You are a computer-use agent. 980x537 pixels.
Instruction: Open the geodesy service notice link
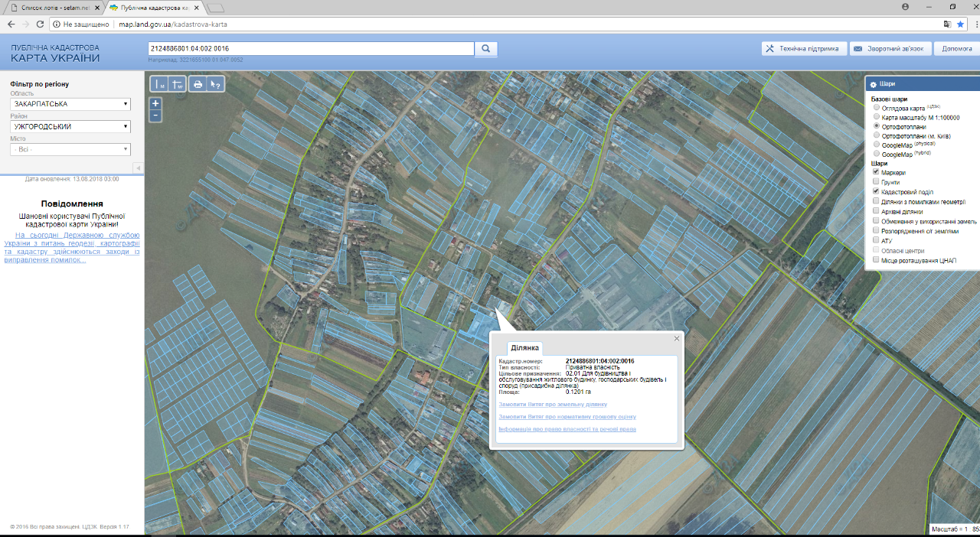(x=72, y=247)
